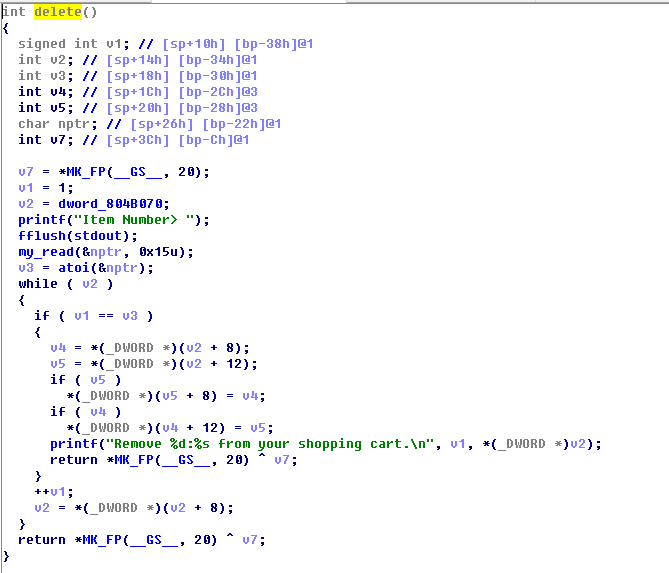
Task: Click the 'if ( v1 == v3 )' condition
Action: 93,316
